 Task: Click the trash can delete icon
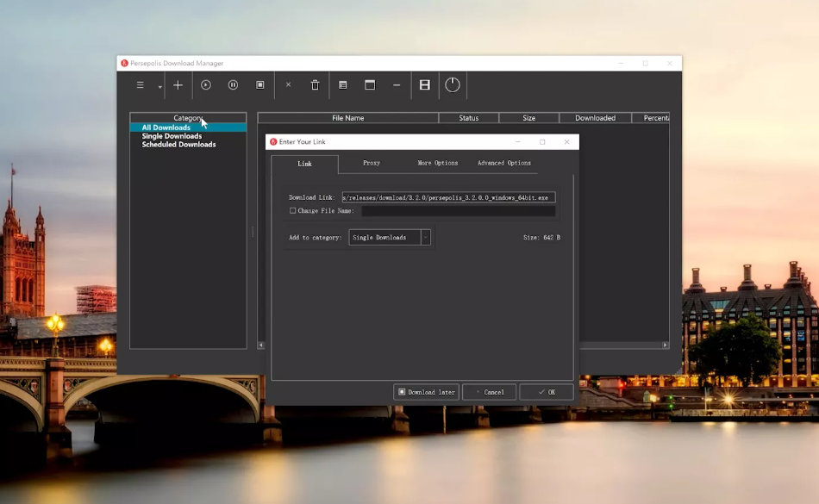315,85
